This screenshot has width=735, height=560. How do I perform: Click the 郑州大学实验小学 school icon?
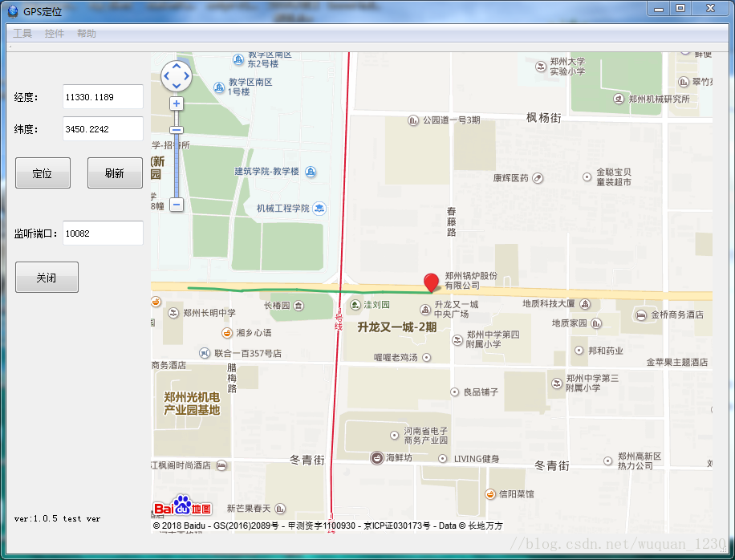[541, 67]
